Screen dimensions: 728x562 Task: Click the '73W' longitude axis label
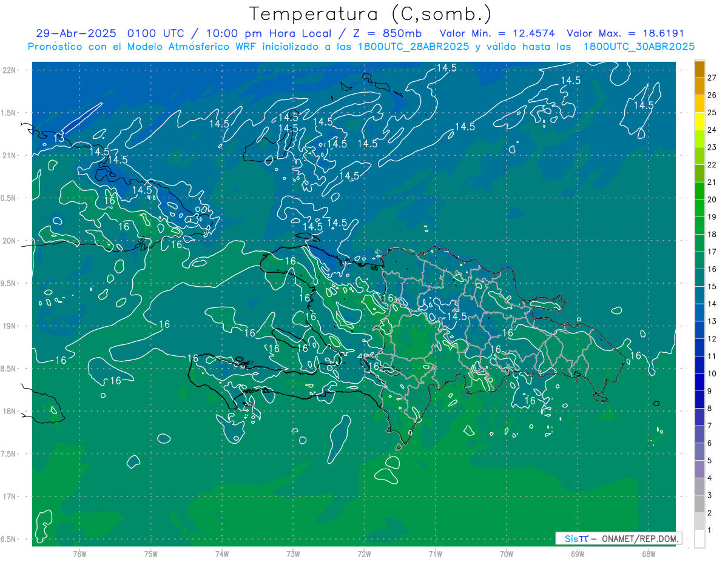point(293,554)
